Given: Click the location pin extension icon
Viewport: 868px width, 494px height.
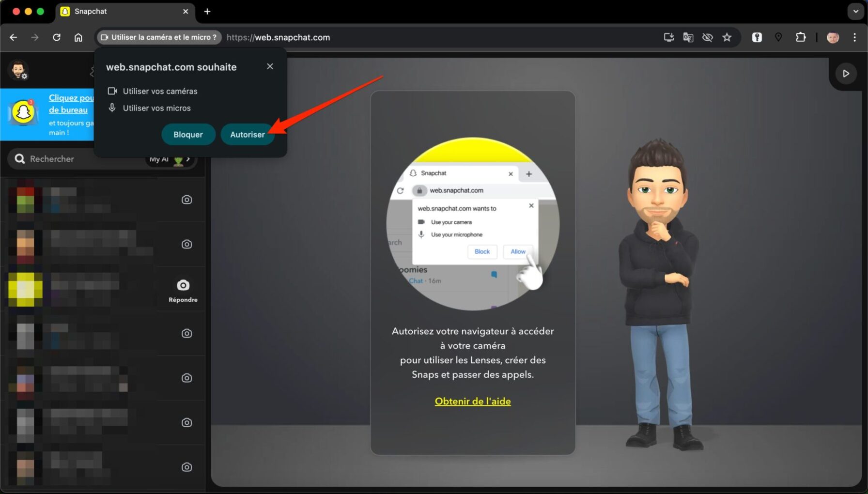Looking at the screenshot, I should point(778,37).
